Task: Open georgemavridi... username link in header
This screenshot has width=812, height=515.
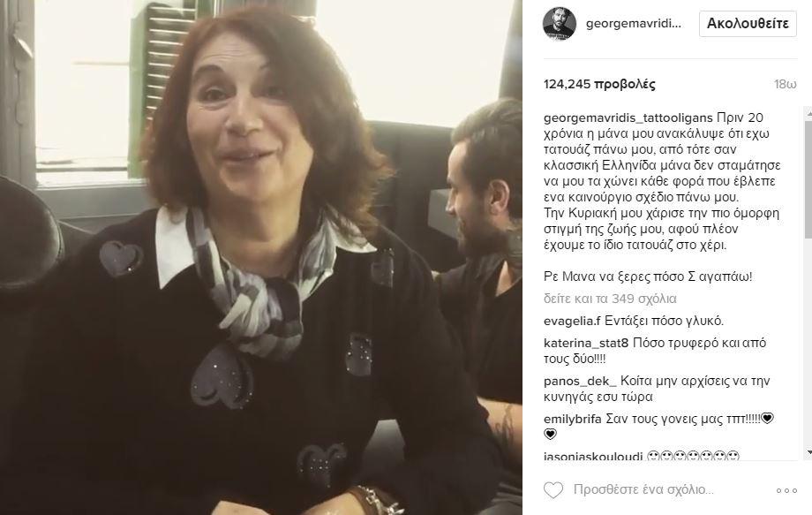Action: (x=634, y=24)
